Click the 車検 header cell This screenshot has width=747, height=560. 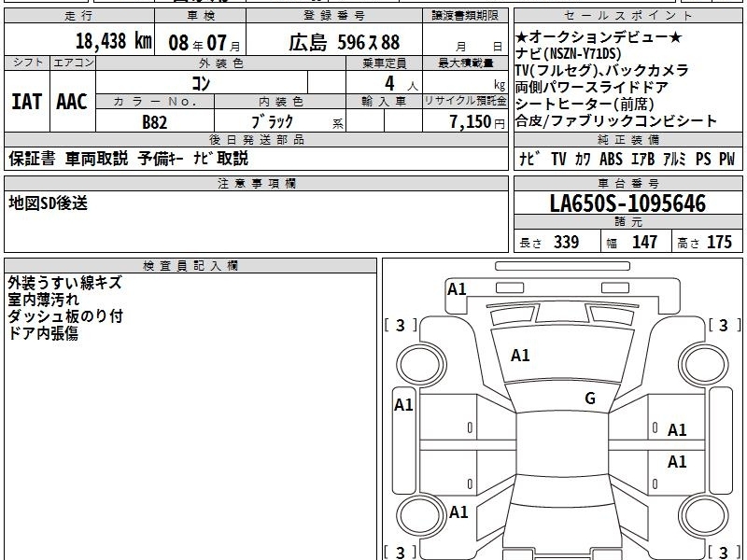click(x=201, y=16)
